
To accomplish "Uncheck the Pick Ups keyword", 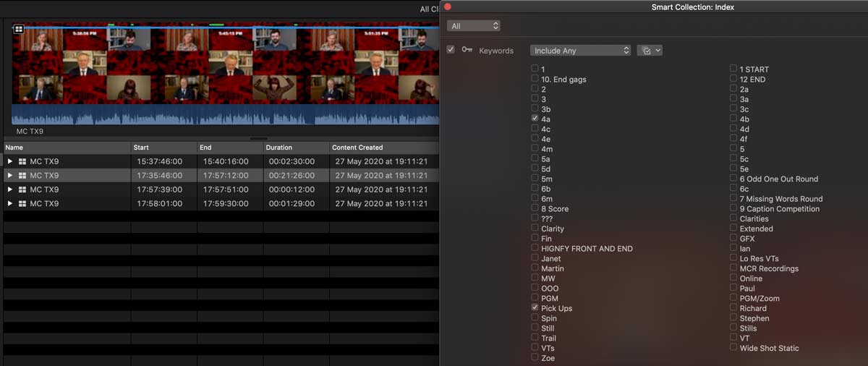I will 535,307.
